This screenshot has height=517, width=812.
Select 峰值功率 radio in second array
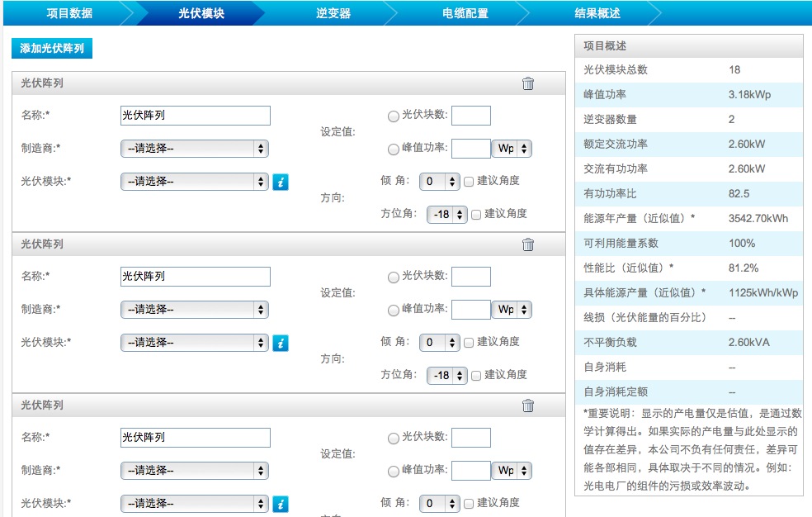tap(393, 311)
